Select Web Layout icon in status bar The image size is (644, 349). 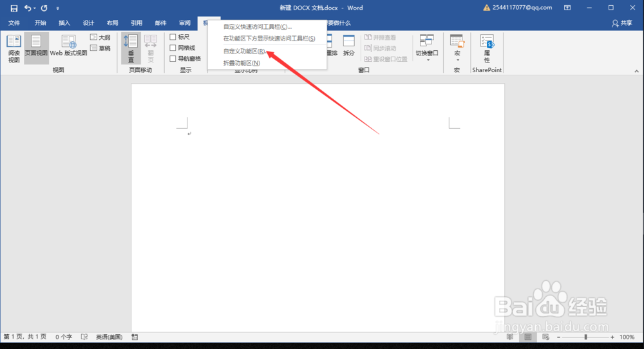(x=546, y=337)
